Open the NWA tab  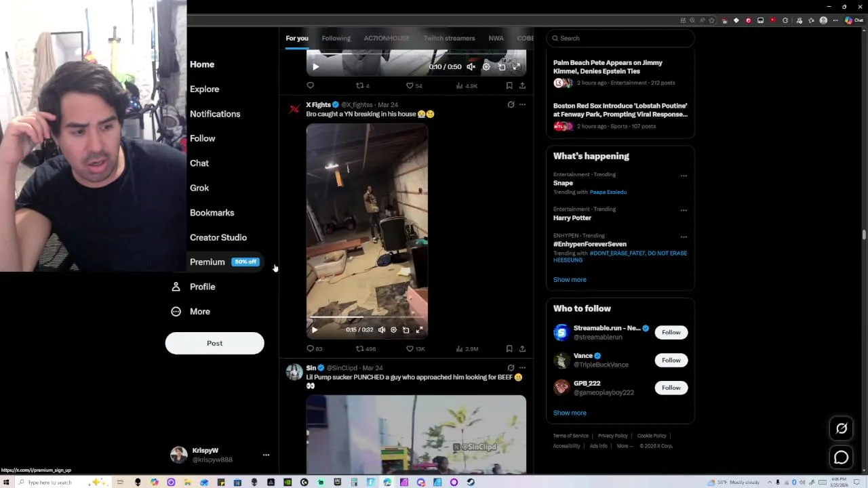coord(496,38)
